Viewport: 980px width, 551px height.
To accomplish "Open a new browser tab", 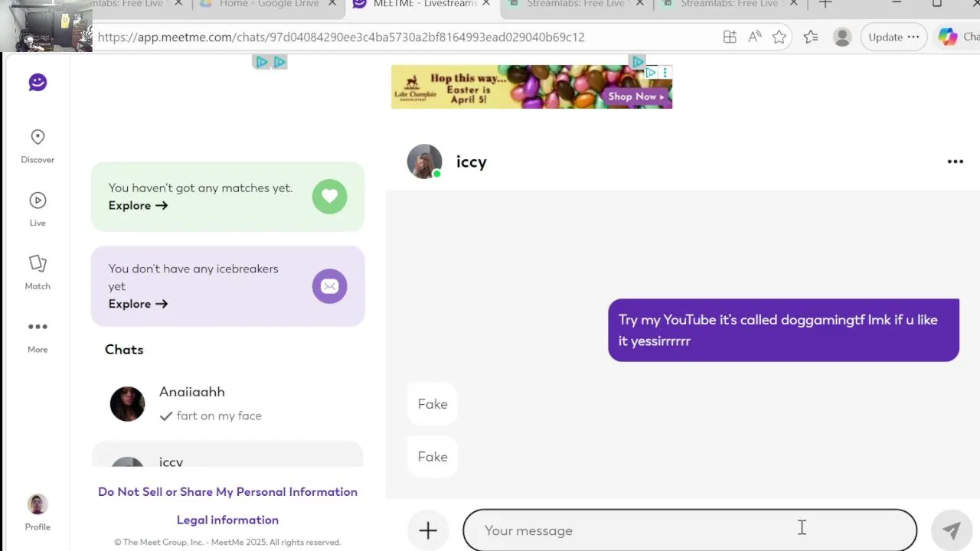I will pos(825,4).
